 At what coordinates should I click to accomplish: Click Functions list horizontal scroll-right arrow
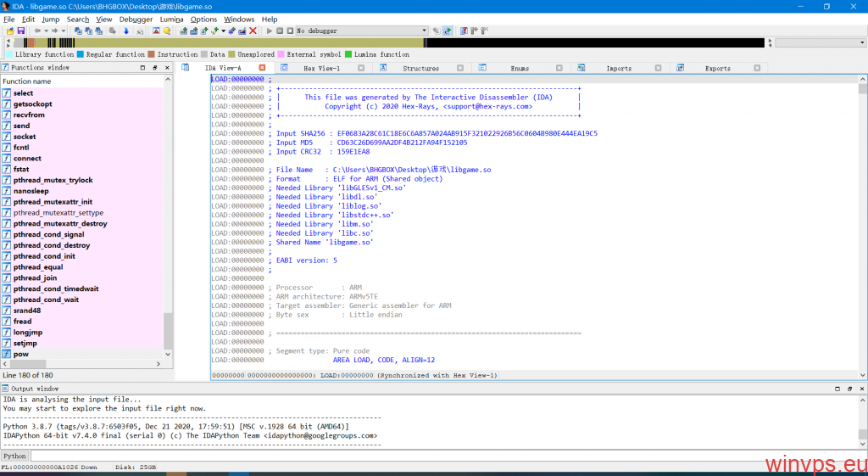159,364
